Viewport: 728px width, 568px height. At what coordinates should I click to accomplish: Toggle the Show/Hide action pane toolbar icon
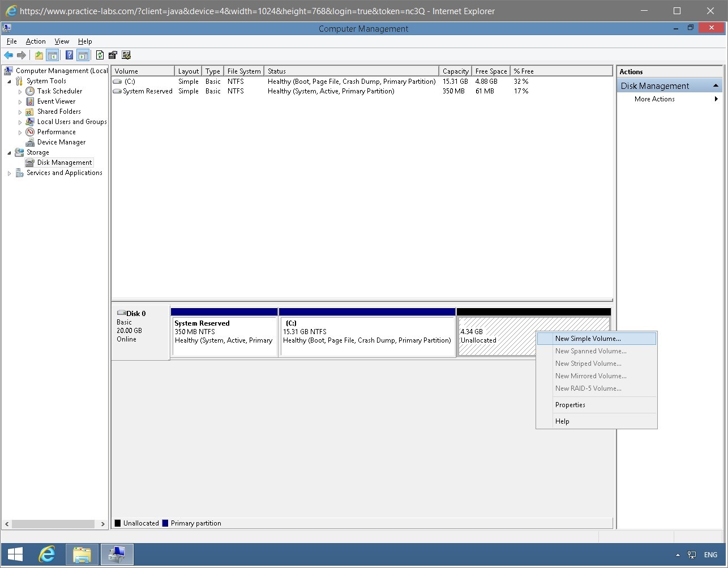(83, 55)
